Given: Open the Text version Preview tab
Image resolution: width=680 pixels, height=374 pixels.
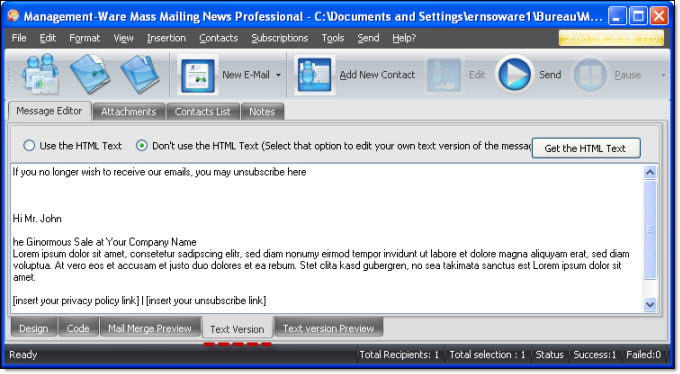Looking at the screenshot, I should click(x=329, y=328).
